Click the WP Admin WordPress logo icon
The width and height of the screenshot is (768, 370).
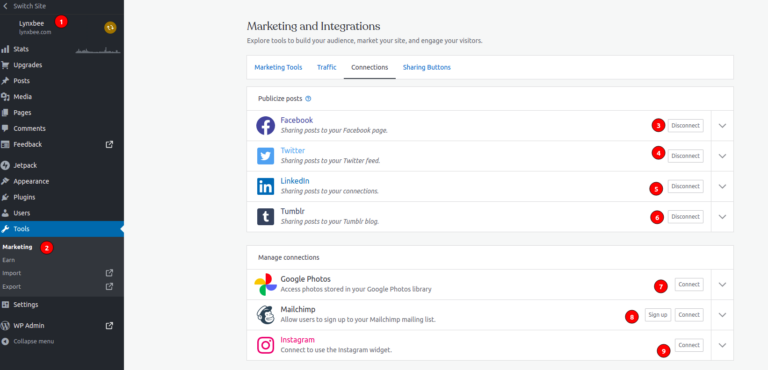(x=5, y=325)
